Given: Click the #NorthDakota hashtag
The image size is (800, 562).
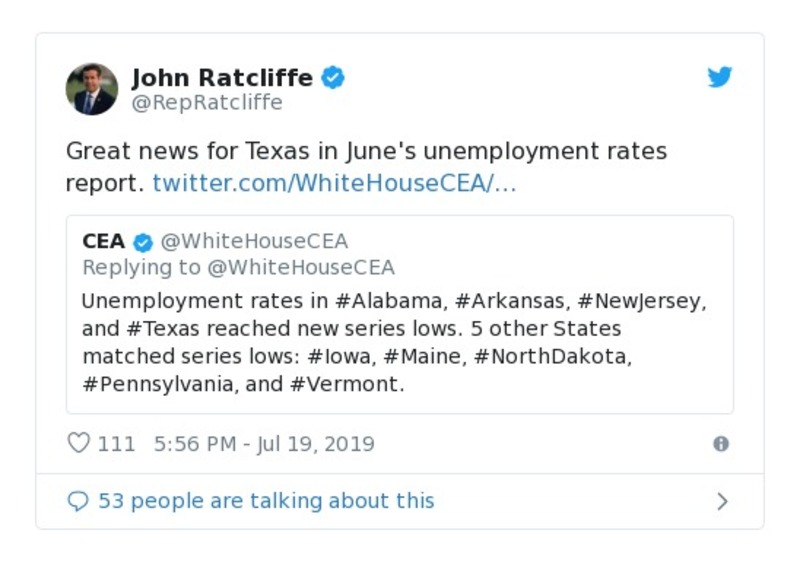Looking at the screenshot, I should (552, 357).
